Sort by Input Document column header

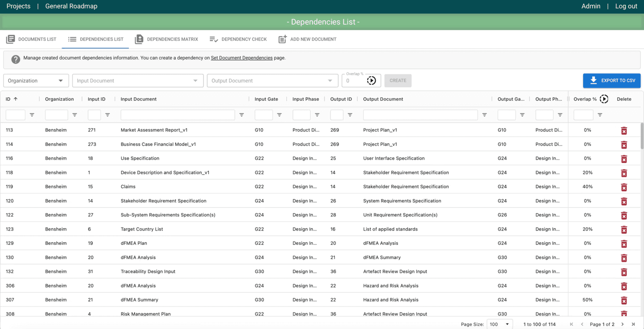tap(139, 99)
